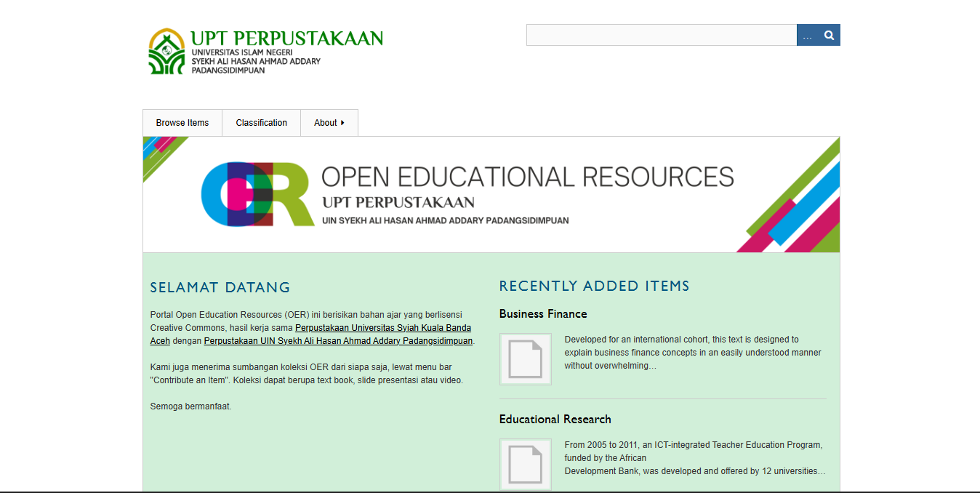Click the magnifying glass search icon

pos(829,35)
